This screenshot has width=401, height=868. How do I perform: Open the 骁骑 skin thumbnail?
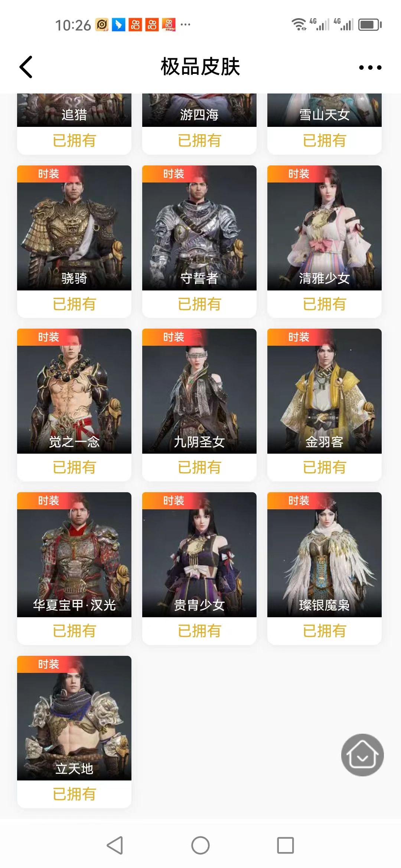pyautogui.click(x=74, y=228)
